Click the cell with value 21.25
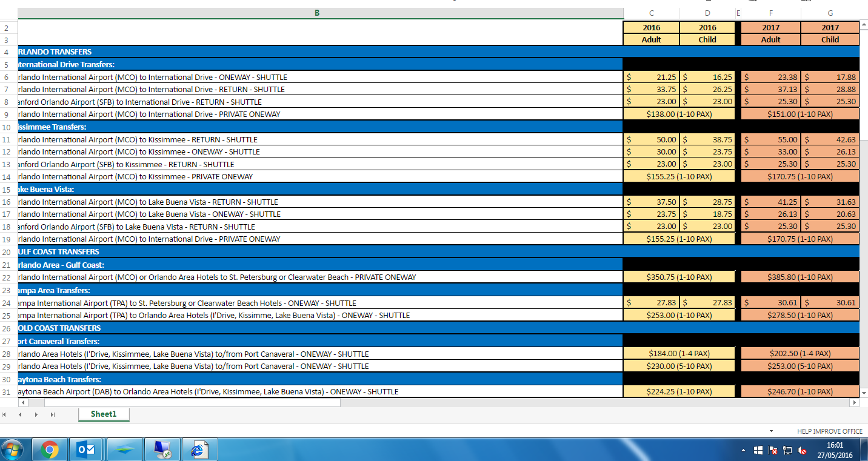Image resolution: width=868 pixels, height=461 pixels. [x=652, y=78]
